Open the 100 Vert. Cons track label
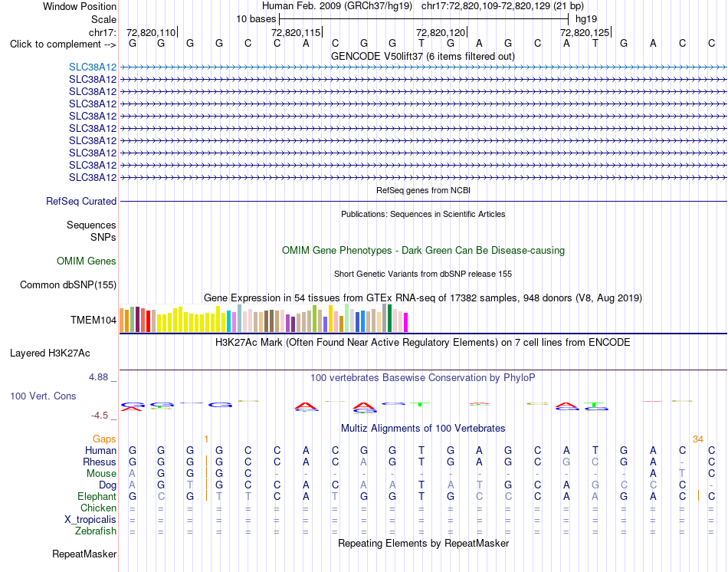The height and width of the screenshot is (572, 728). [43, 396]
